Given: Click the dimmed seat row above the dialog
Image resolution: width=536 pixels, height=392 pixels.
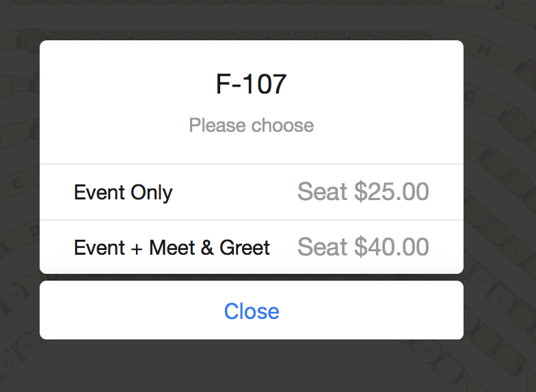Looking at the screenshot, I should tap(205, 34).
